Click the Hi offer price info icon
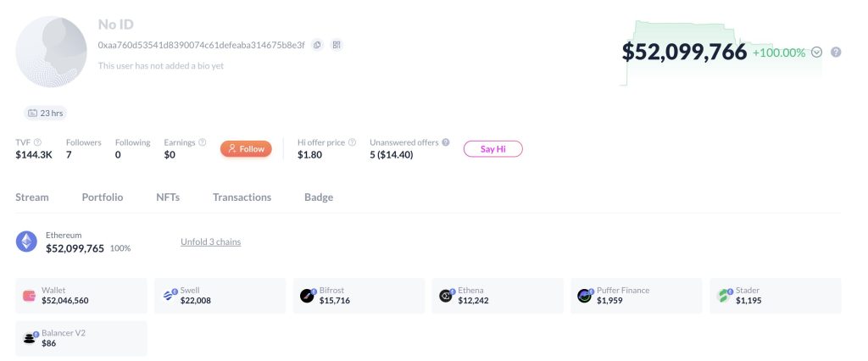The height and width of the screenshot is (361, 868). (352, 142)
